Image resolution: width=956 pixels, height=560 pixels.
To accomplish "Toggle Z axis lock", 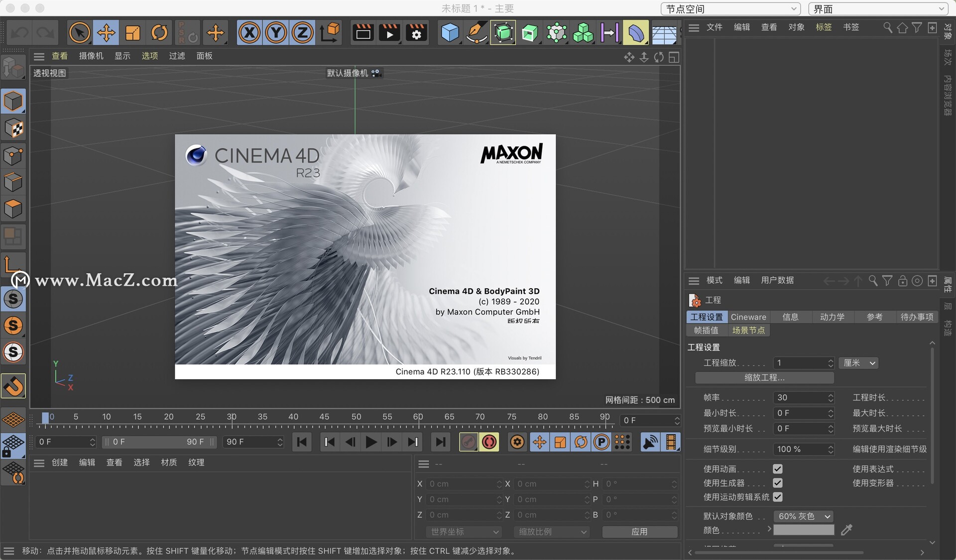I will pyautogui.click(x=302, y=33).
